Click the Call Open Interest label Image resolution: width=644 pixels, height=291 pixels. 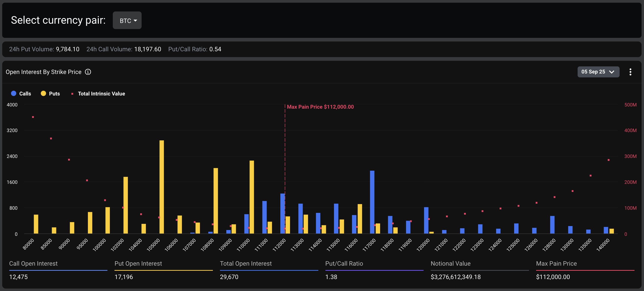pos(33,263)
